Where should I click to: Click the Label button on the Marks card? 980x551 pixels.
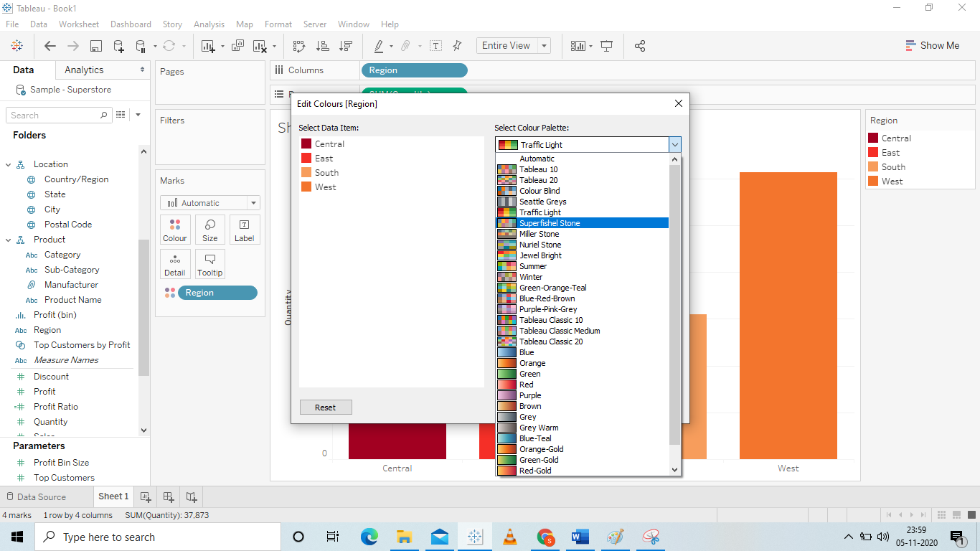[x=245, y=230]
